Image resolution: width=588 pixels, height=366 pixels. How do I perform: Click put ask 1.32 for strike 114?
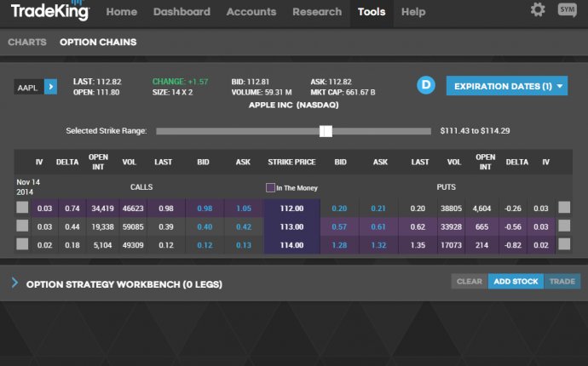pos(378,245)
